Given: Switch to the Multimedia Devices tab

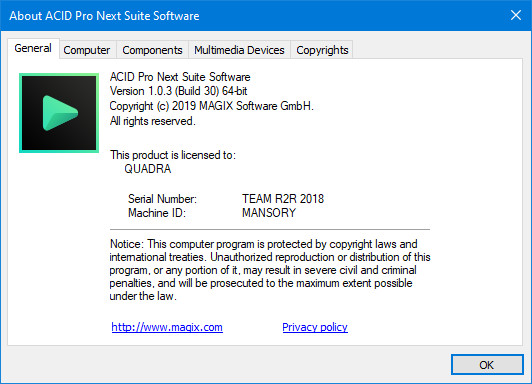Looking at the screenshot, I should [x=239, y=50].
